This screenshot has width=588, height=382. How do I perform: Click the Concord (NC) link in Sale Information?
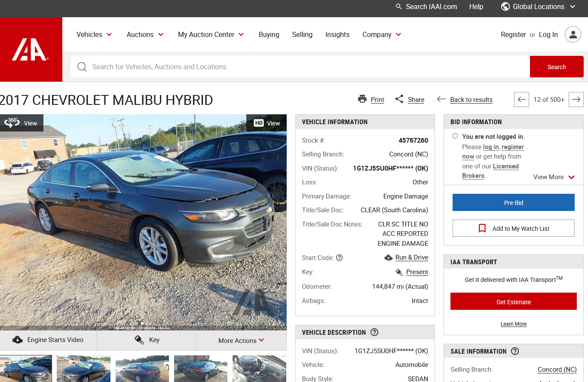coord(557,370)
